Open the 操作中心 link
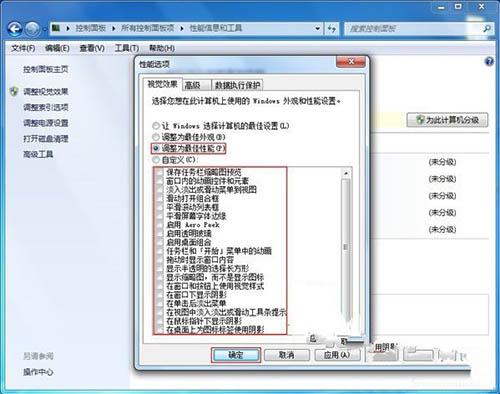The height and width of the screenshot is (394, 500). (38, 372)
